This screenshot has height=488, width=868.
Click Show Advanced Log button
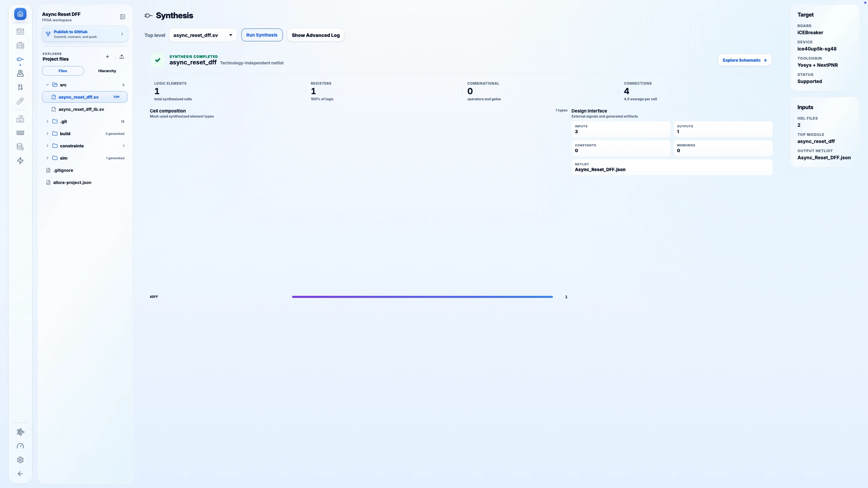click(316, 35)
